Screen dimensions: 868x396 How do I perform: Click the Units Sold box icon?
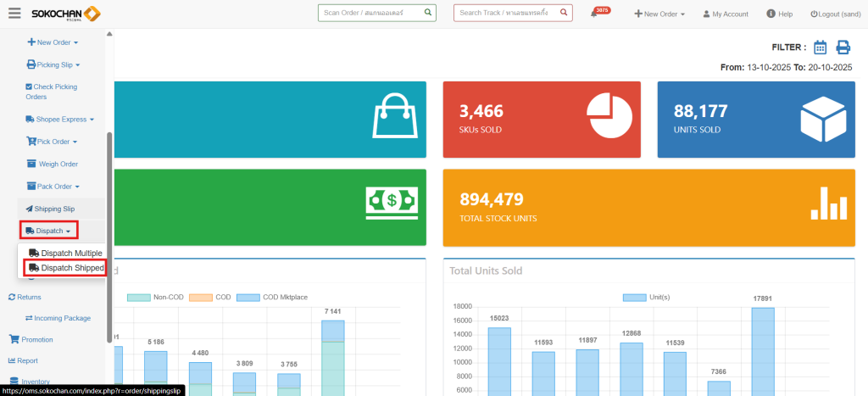[x=823, y=116]
